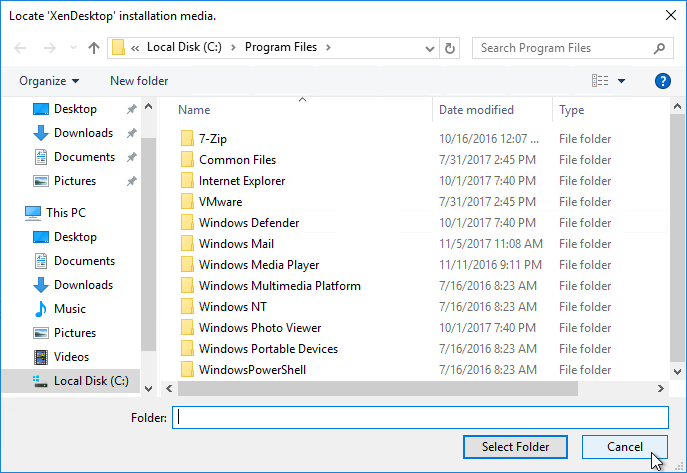The width and height of the screenshot is (687, 473).
Task: Select Local Disk (C:) in the navigation pane
Action: coord(71,381)
